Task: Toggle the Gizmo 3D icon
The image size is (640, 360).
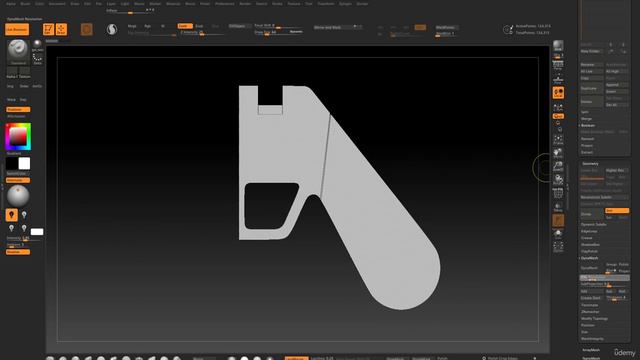Action: tap(87, 29)
